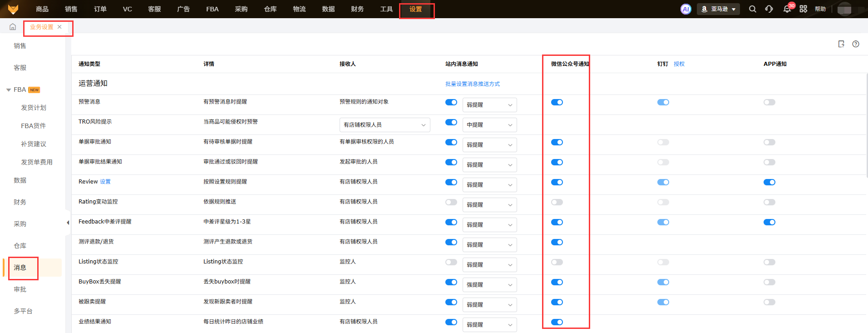Open the AI assistant icon
The image size is (868, 333).
pyautogui.click(x=686, y=9)
